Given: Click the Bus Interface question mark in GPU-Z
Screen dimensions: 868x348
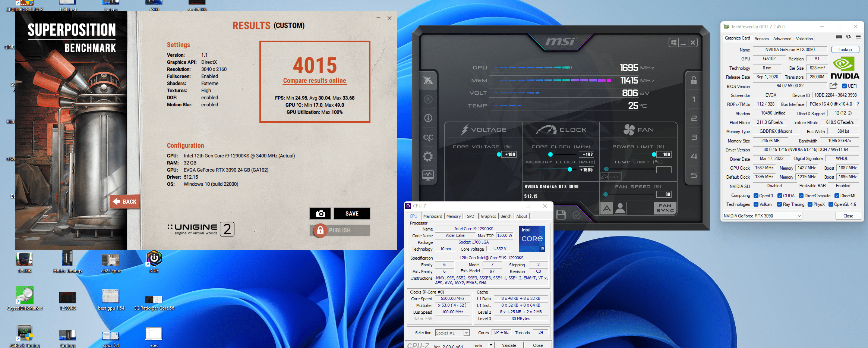Looking at the screenshot, I should point(858,104).
